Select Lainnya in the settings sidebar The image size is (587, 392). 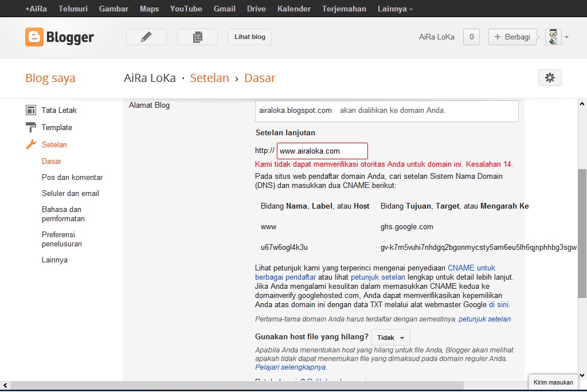coord(54,260)
